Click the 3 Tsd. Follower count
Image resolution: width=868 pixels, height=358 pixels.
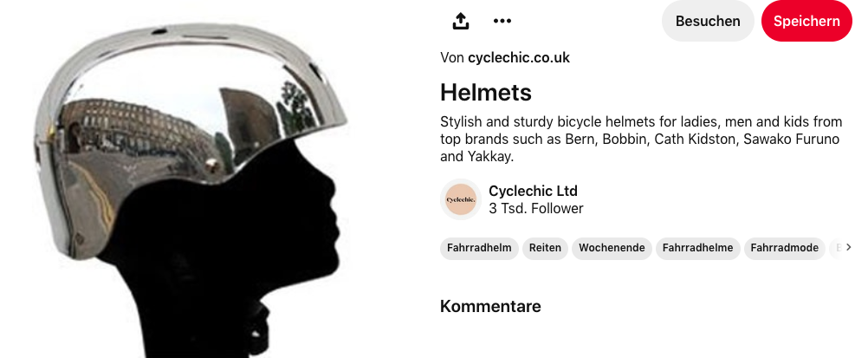pos(536,209)
